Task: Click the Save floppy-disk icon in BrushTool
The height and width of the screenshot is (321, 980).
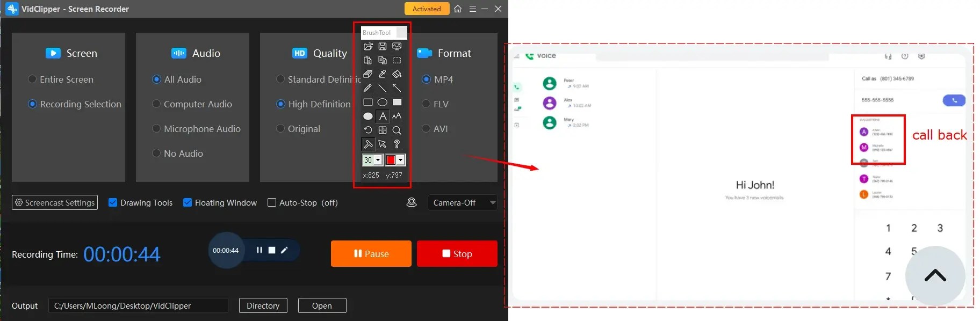Action: (383, 47)
